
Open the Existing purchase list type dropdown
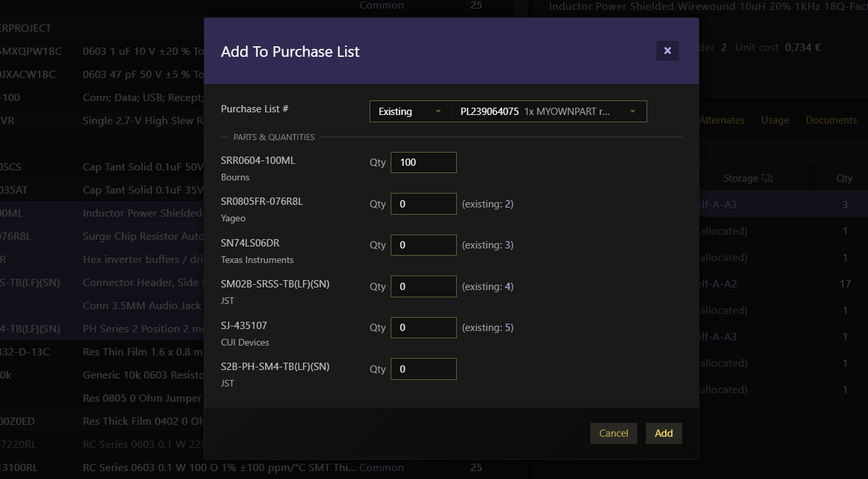(x=410, y=112)
